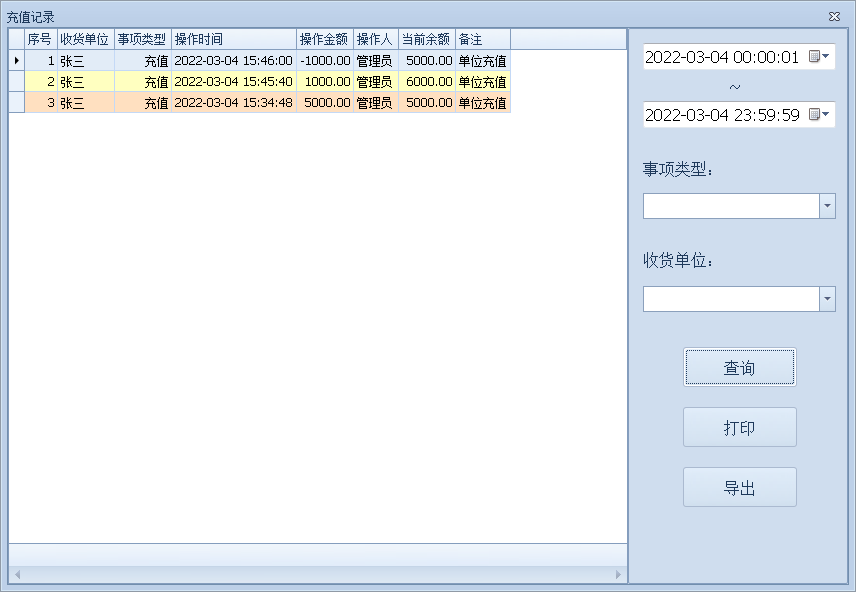The image size is (856, 592).
Task: Select the row with time 15:45:40
Action: 233,82
